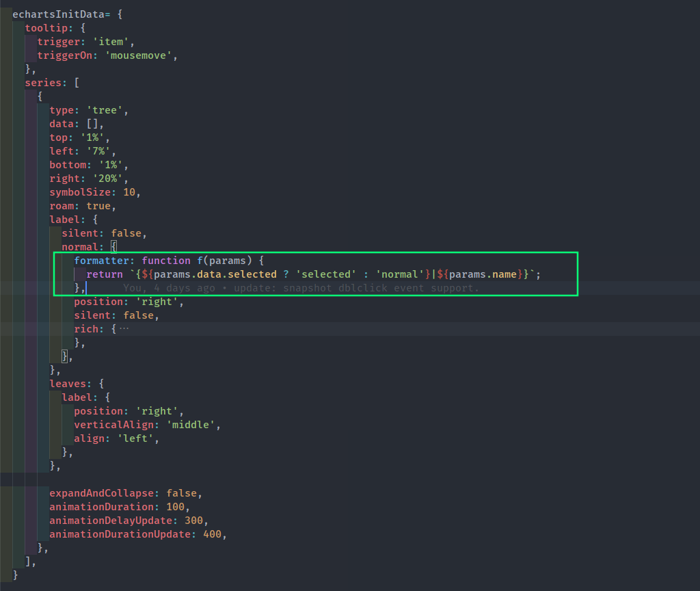Click the empty data array brackets

pos(92,124)
